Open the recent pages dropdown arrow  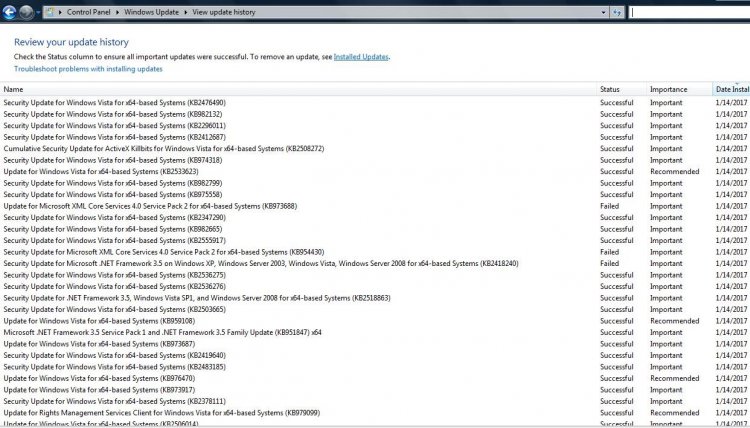tap(38, 12)
